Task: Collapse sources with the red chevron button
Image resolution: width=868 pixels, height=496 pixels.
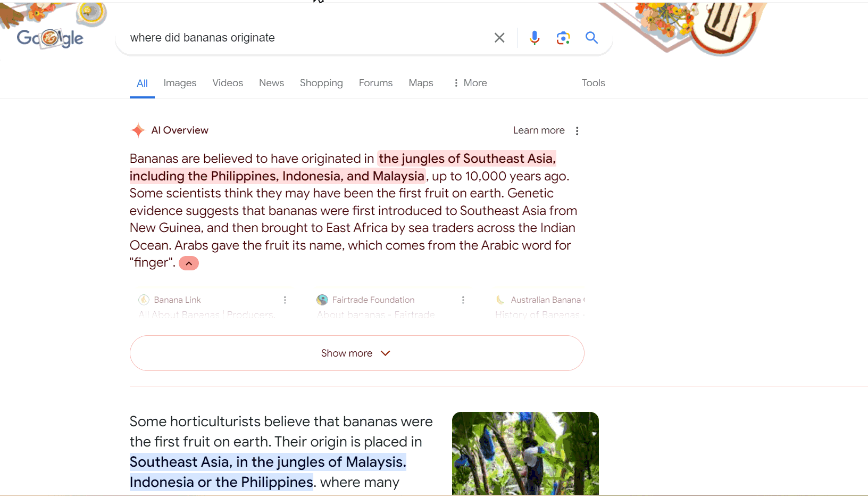Action: [x=189, y=263]
